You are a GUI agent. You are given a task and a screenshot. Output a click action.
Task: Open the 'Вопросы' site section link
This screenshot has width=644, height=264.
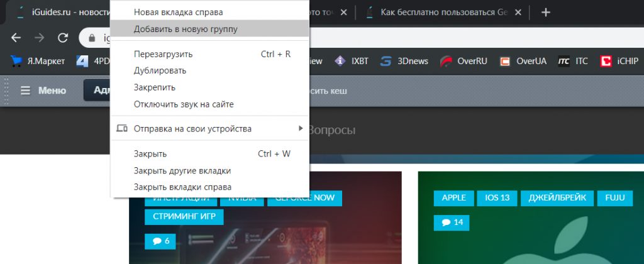point(332,130)
